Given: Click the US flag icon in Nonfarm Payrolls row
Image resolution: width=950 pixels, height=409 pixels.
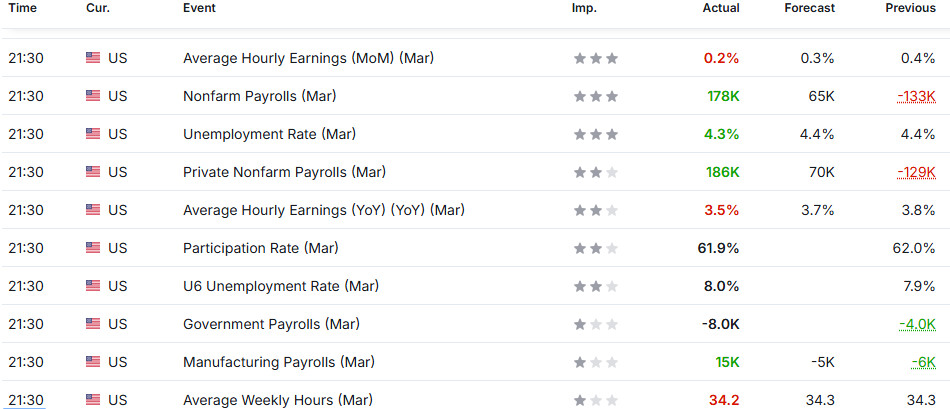Looking at the screenshot, I should coord(93,96).
